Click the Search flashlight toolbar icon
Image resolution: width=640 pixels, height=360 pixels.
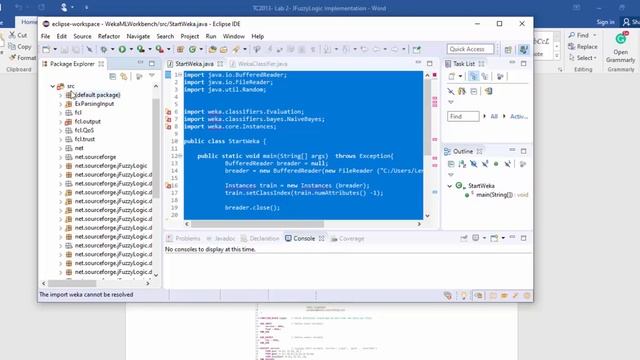click(x=236, y=49)
